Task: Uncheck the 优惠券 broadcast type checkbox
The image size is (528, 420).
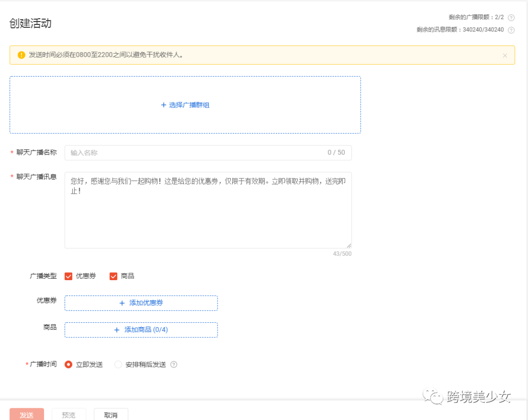Action: 68,276
